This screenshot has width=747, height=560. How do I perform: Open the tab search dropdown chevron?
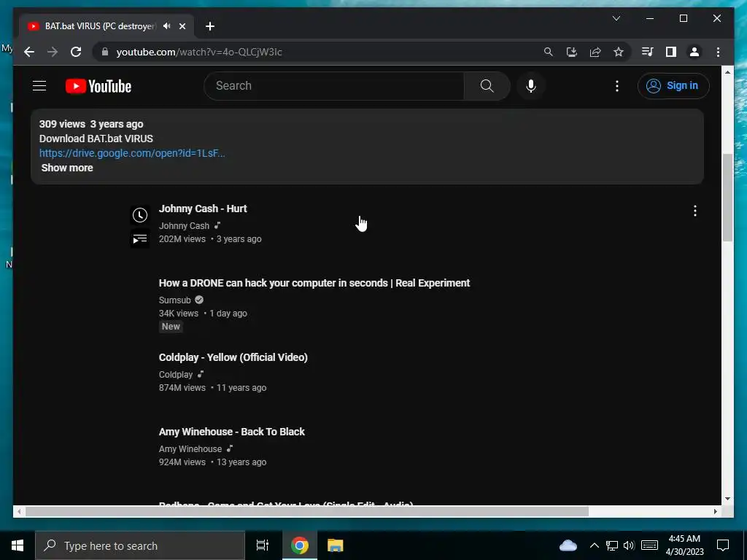coord(616,18)
